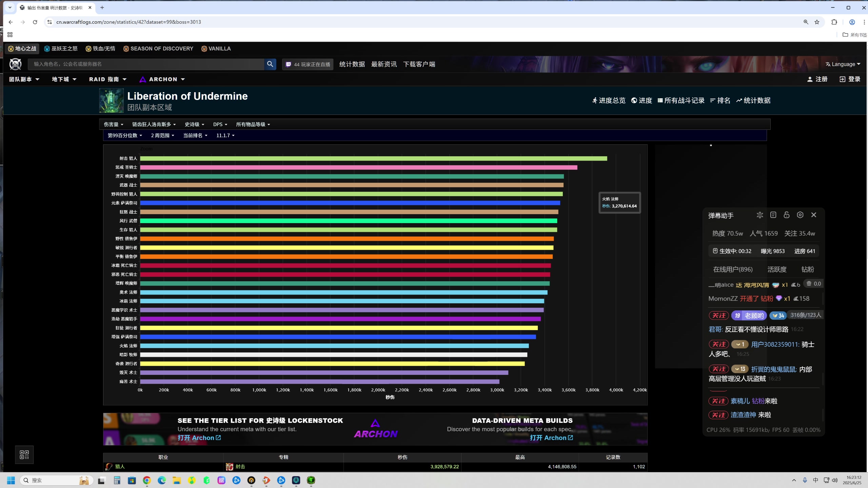The height and width of the screenshot is (488, 868).
Task: Click the 火焰 法师 chart bar
Action: tap(334, 346)
